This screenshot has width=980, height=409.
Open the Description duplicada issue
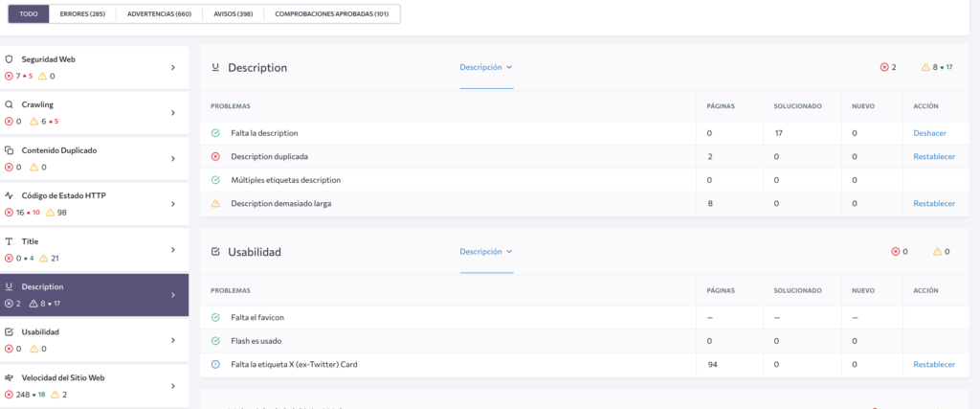(x=269, y=156)
